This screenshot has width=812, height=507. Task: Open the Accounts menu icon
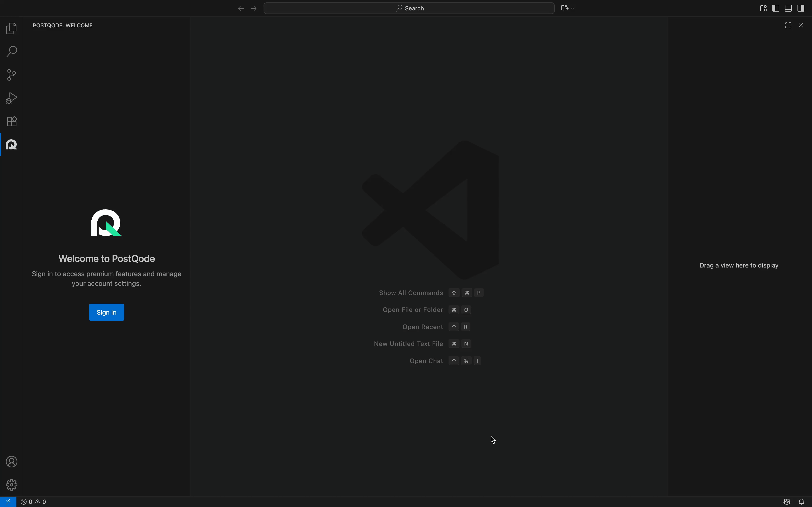pos(11,462)
